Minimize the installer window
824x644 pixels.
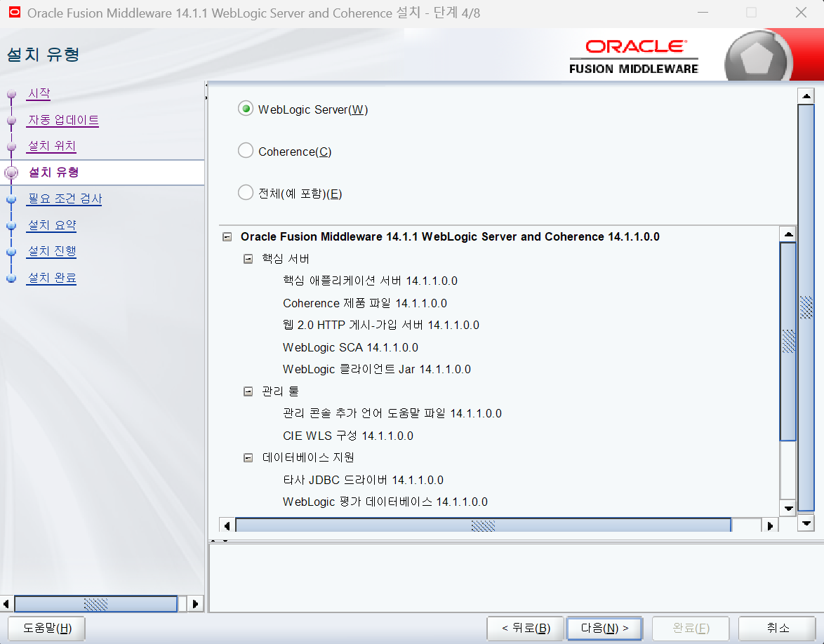pos(703,13)
